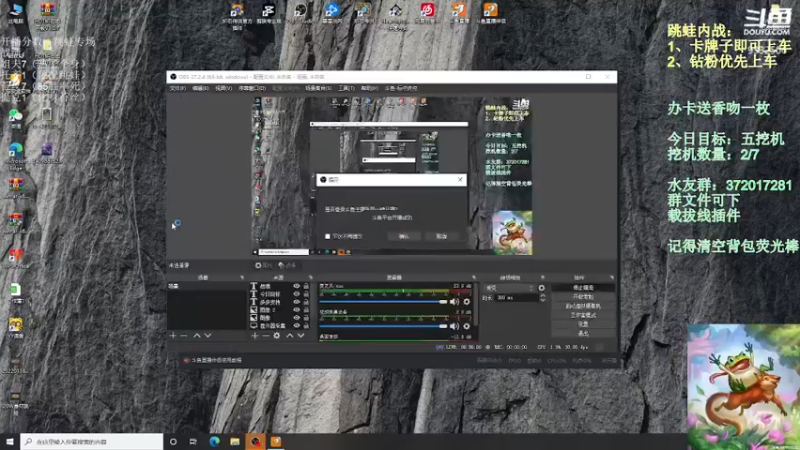Decrease transition duration with down arrow
800x450 pixels.
[542, 300]
